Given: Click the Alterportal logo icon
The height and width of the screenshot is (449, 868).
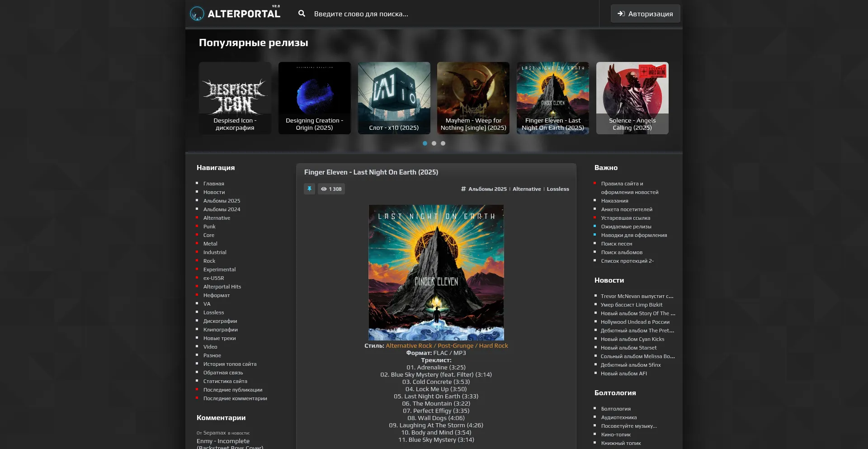Looking at the screenshot, I should pos(197,14).
